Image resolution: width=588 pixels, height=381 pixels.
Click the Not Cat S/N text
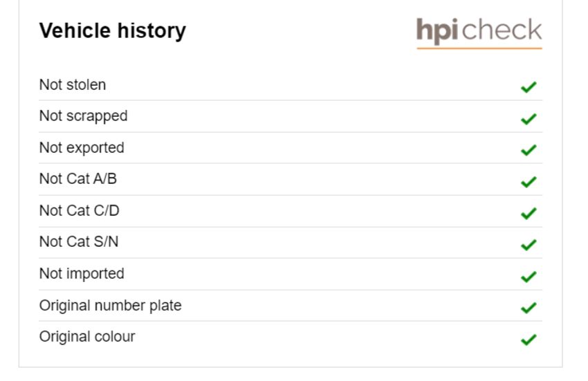[x=79, y=242]
